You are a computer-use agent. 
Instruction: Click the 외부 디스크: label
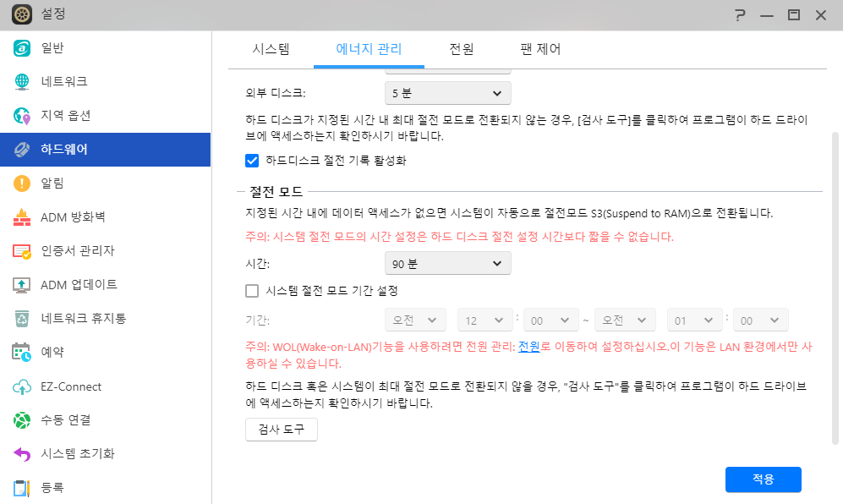point(276,93)
